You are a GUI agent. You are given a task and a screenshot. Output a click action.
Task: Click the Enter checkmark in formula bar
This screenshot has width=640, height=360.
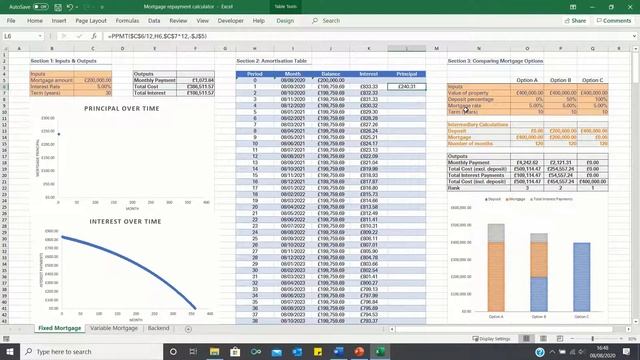coord(79,36)
